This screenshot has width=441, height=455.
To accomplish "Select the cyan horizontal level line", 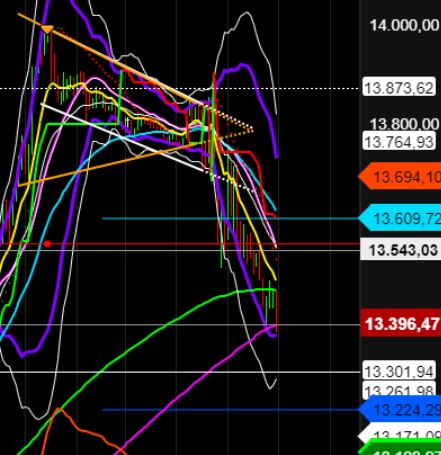I will tap(230, 219).
